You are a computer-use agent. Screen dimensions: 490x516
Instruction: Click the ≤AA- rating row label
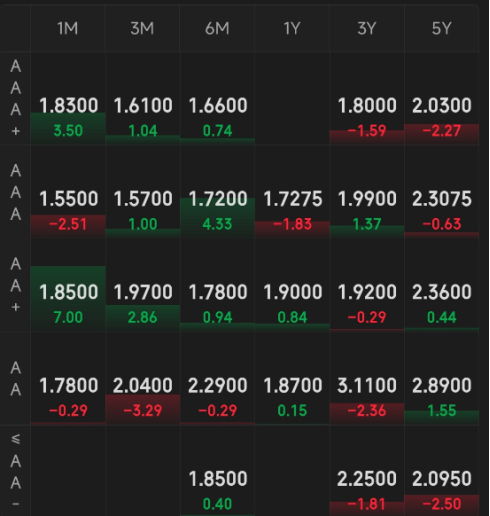point(16,471)
